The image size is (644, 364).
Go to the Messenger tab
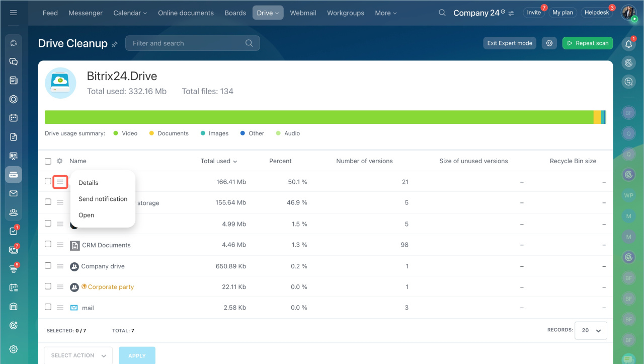pos(86,13)
